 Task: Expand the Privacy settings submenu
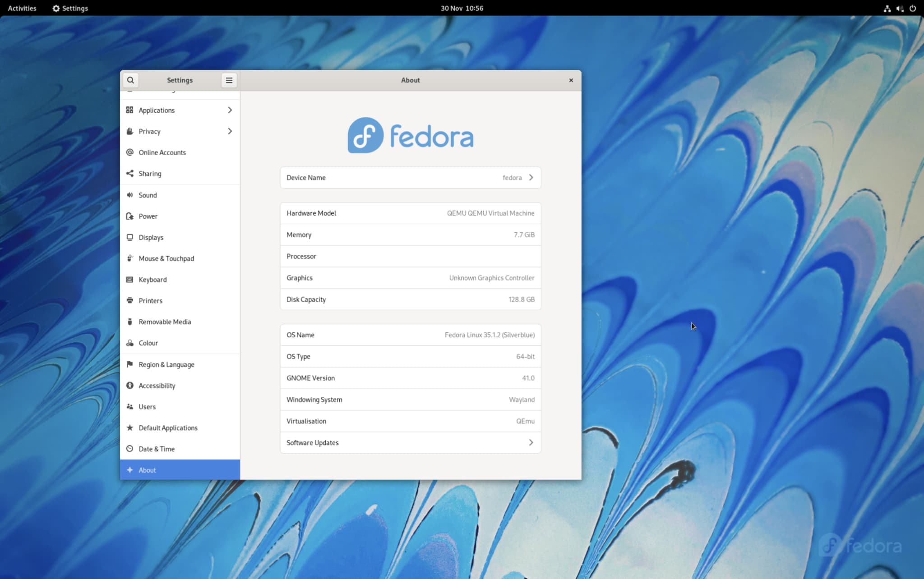[x=230, y=131]
